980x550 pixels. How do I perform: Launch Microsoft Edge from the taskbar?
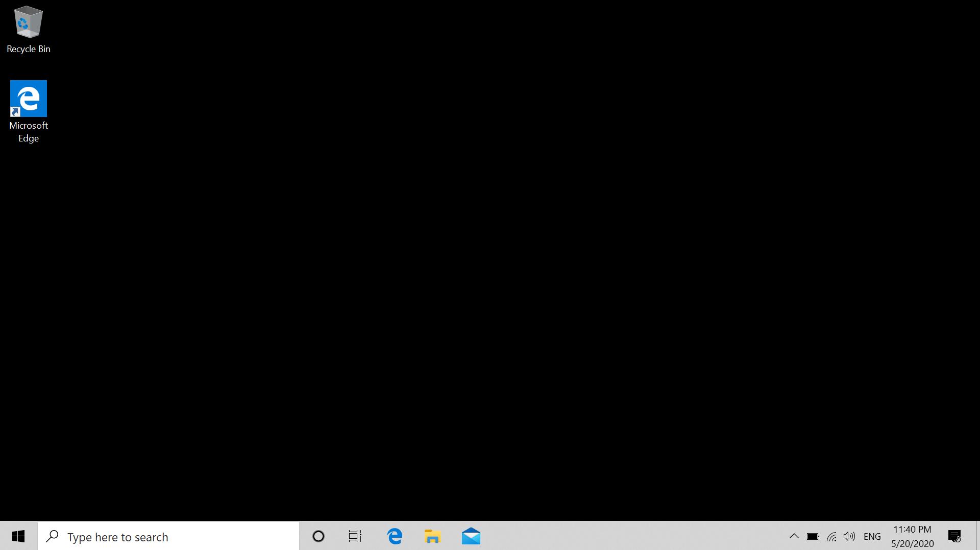[x=395, y=536]
